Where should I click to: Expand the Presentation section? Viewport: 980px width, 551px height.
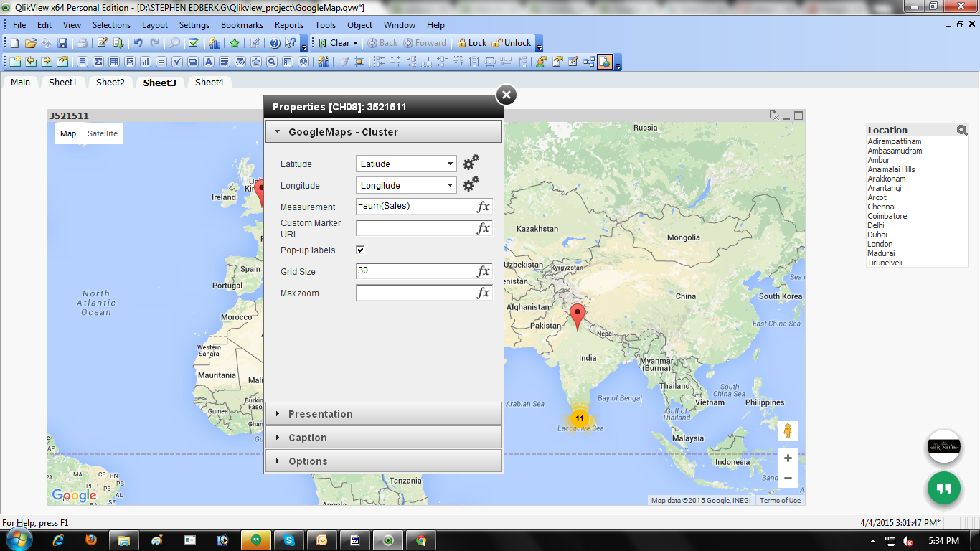point(384,414)
